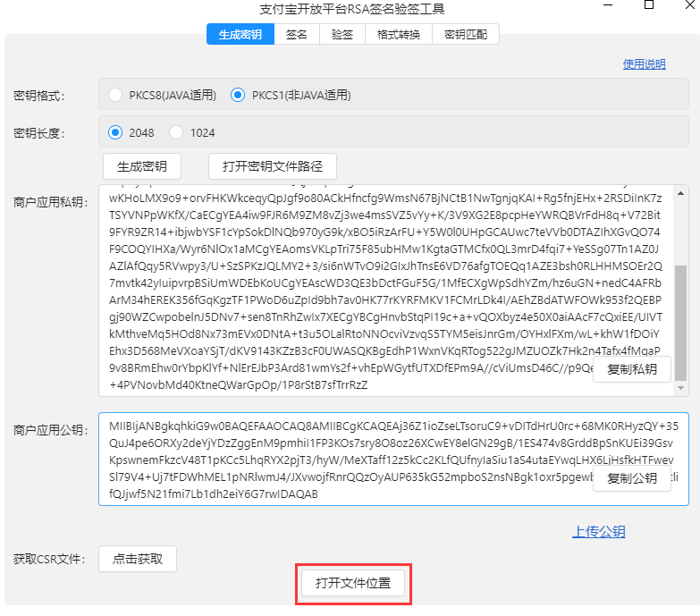The image size is (700, 616).
Task: Click the 密钥长度: label
Action: point(39,133)
